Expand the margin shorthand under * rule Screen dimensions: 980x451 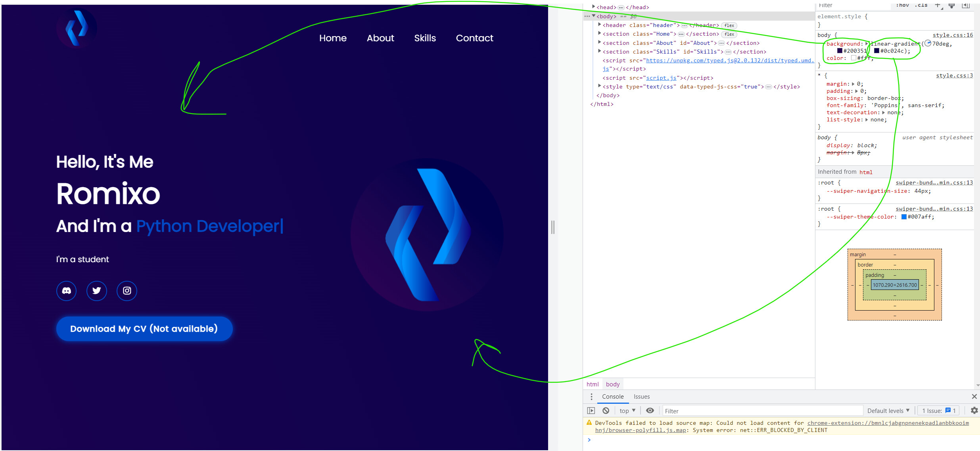[x=853, y=84]
